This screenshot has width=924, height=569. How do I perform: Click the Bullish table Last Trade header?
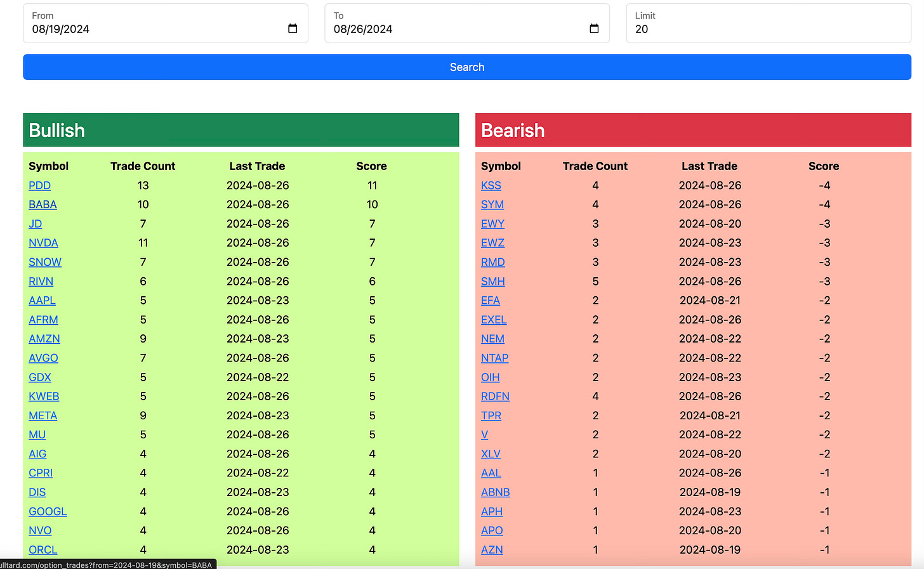pos(257,166)
